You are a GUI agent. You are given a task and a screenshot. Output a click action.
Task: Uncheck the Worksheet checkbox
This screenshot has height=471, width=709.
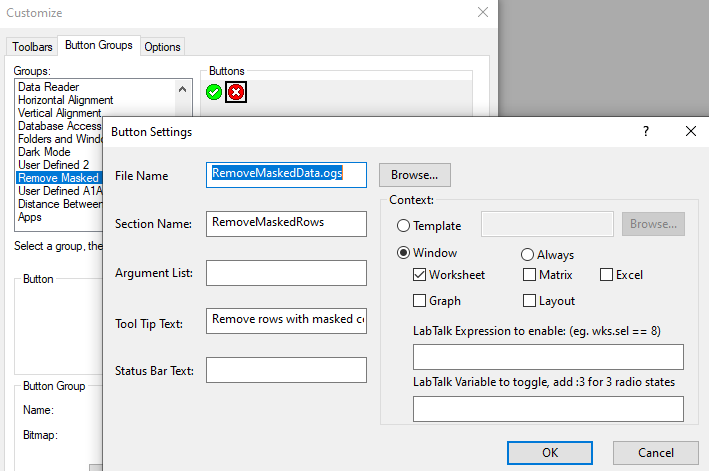[421, 275]
